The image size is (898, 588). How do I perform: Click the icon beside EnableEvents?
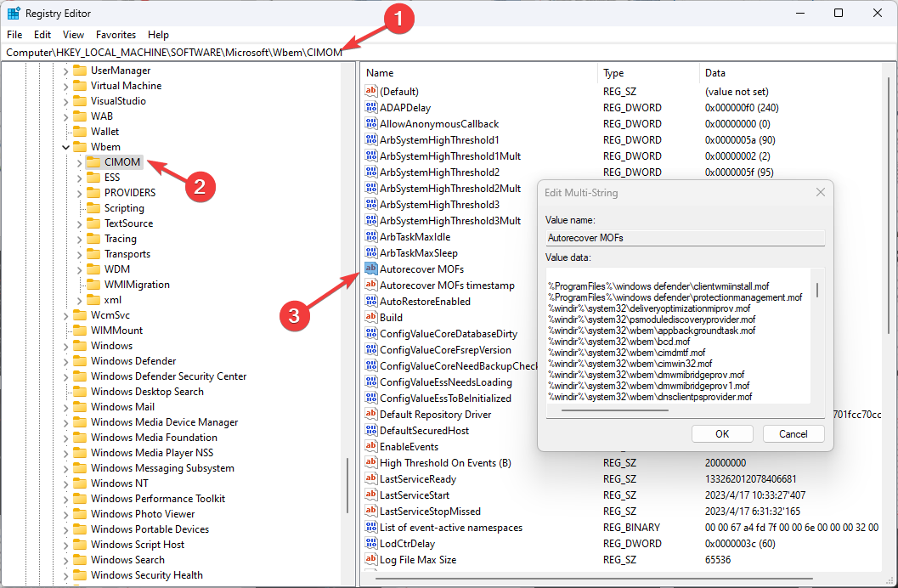pyautogui.click(x=371, y=446)
